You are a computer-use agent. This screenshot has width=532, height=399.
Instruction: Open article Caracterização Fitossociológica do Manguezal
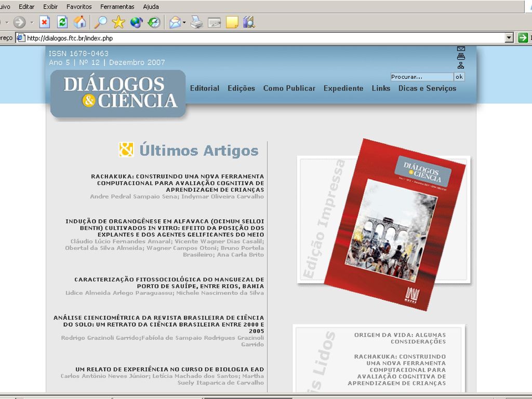[x=169, y=283]
